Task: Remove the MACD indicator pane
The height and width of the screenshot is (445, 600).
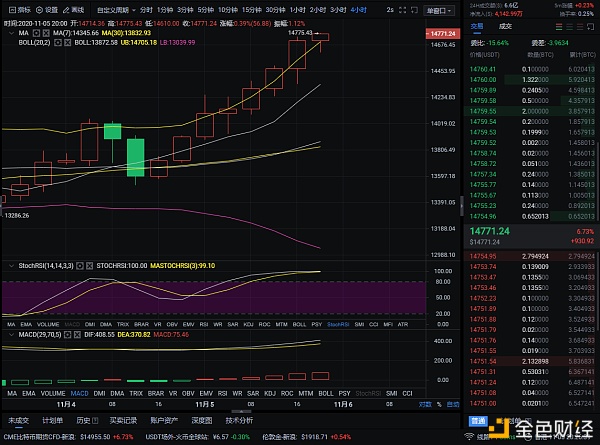Action: [77, 334]
